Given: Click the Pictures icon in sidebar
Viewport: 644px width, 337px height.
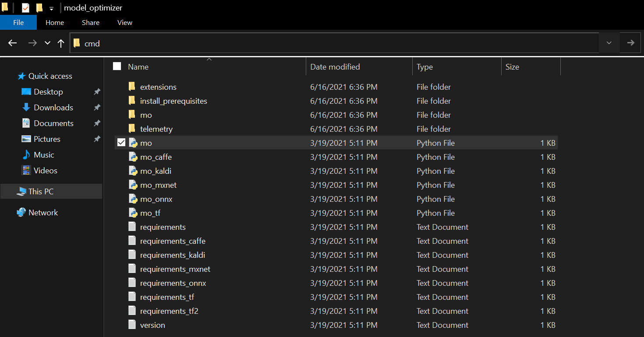Looking at the screenshot, I should (26, 139).
